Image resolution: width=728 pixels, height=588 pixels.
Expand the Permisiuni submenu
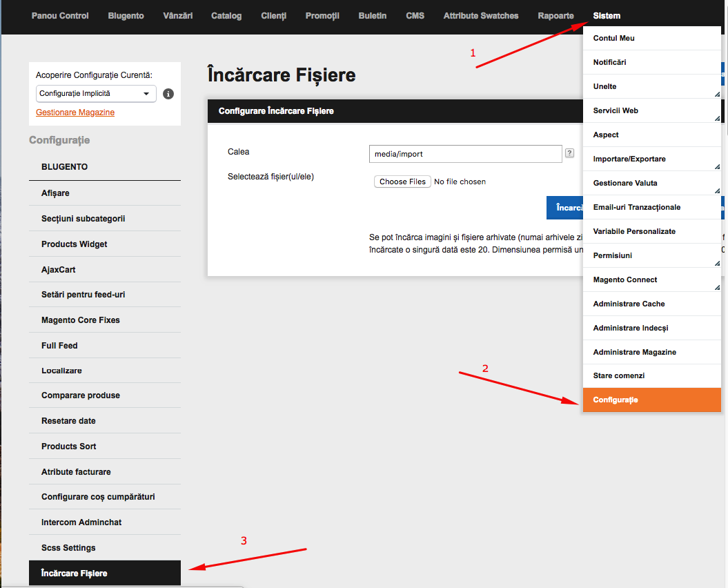coord(651,255)
